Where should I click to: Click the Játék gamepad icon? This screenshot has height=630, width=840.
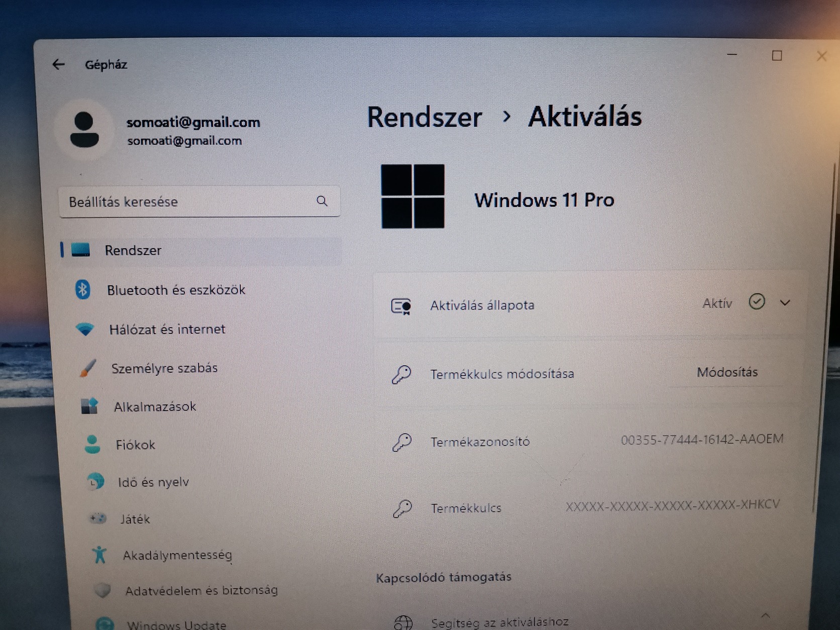pyautogui.click(x=98, y=518)
